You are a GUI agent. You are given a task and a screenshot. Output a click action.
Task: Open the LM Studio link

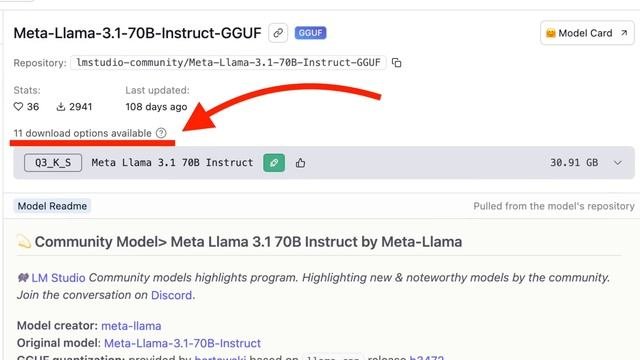(58, 278)
